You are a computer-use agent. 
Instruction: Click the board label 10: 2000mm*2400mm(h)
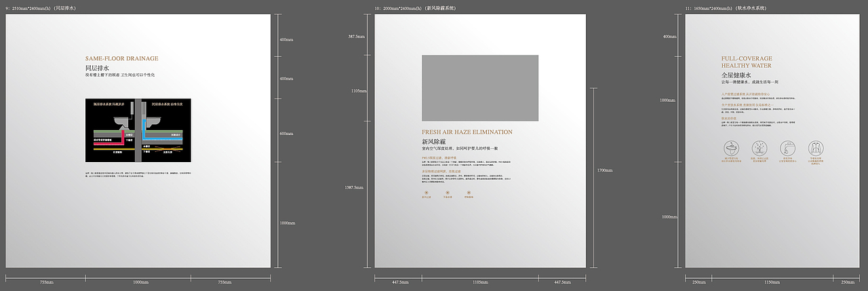pos(415,8)
